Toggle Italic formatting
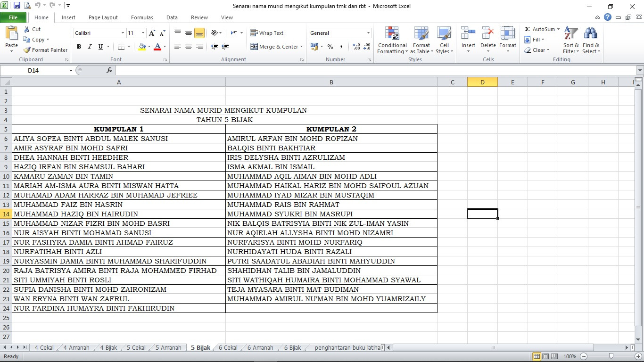This screenshot has width=644, height=362. click(90, 47)
